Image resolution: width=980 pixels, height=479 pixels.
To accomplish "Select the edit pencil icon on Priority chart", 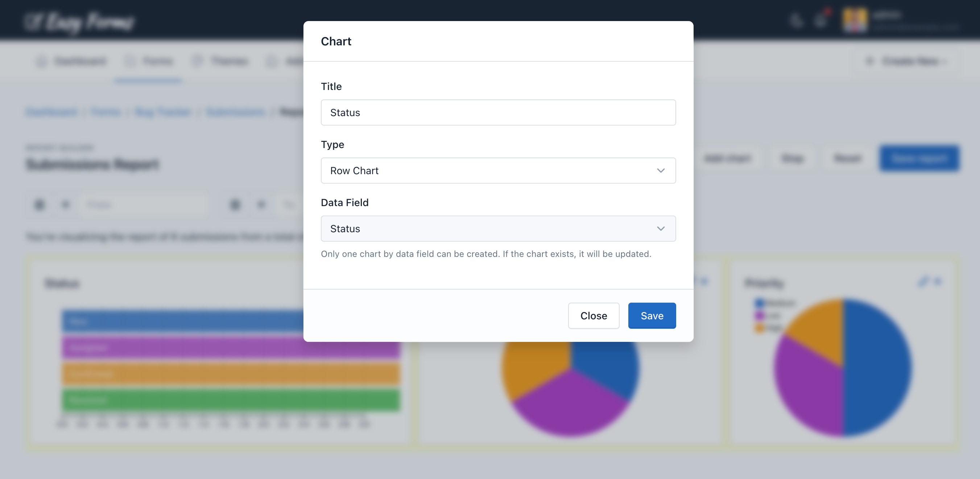I will coord(924,281).
